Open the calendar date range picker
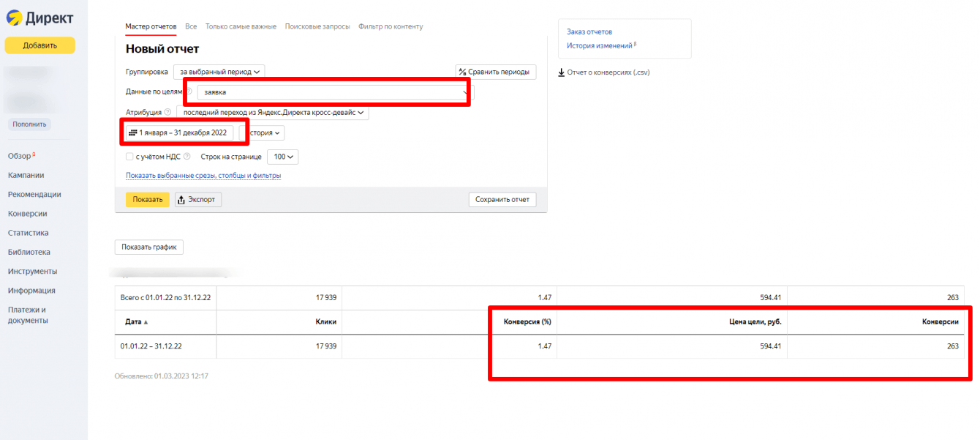This screenshot has width=980, height=440. click(x=179, y=133)
